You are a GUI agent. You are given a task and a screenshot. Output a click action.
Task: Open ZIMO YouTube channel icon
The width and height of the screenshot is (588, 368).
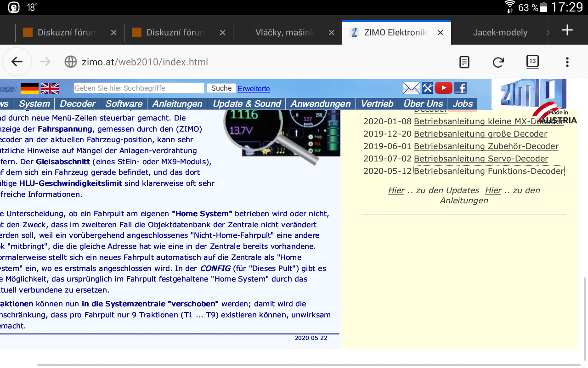tap(444, 88)
